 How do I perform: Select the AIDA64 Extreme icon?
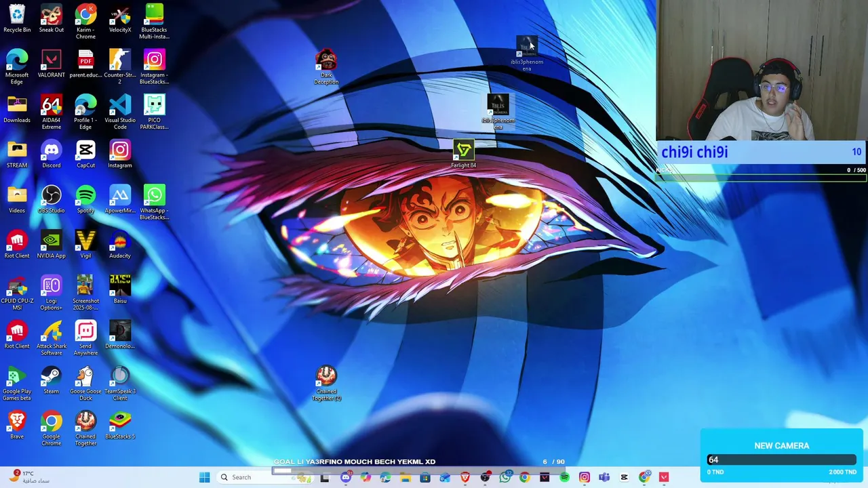52,113
